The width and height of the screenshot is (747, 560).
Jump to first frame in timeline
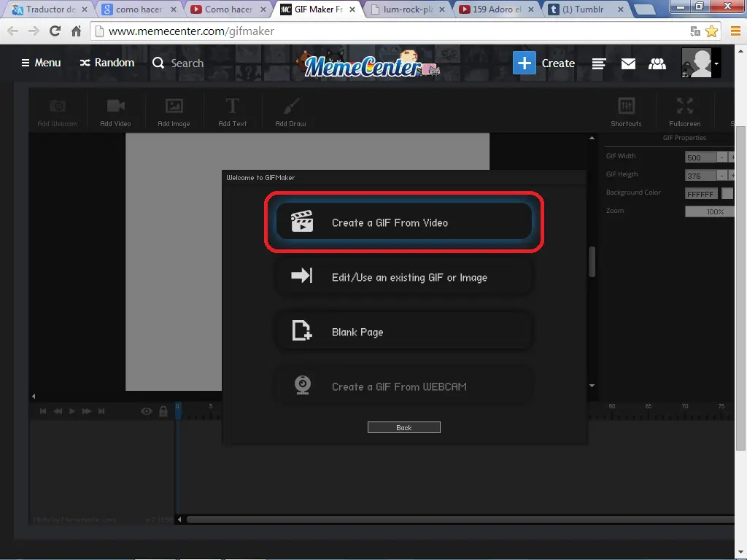43,411
